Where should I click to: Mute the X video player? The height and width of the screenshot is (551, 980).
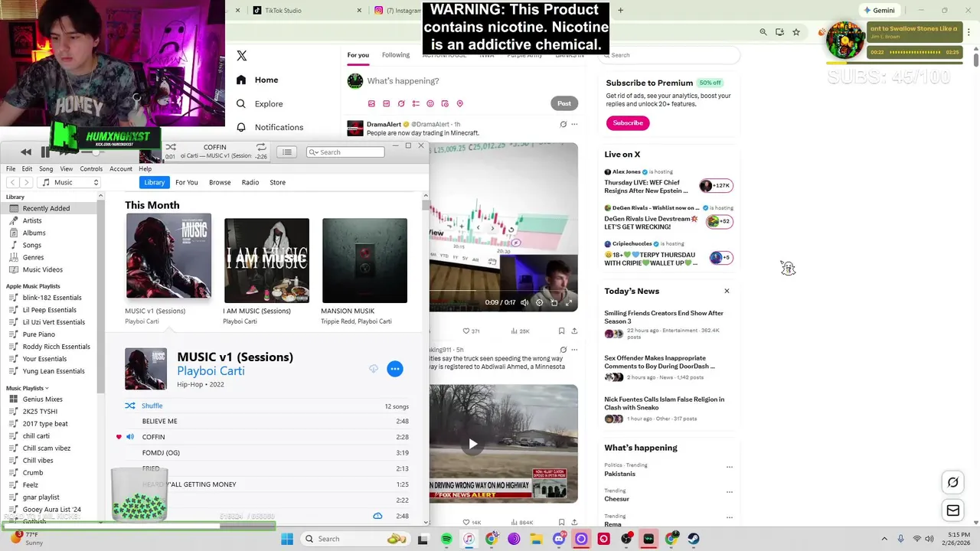tap(524, 302)
